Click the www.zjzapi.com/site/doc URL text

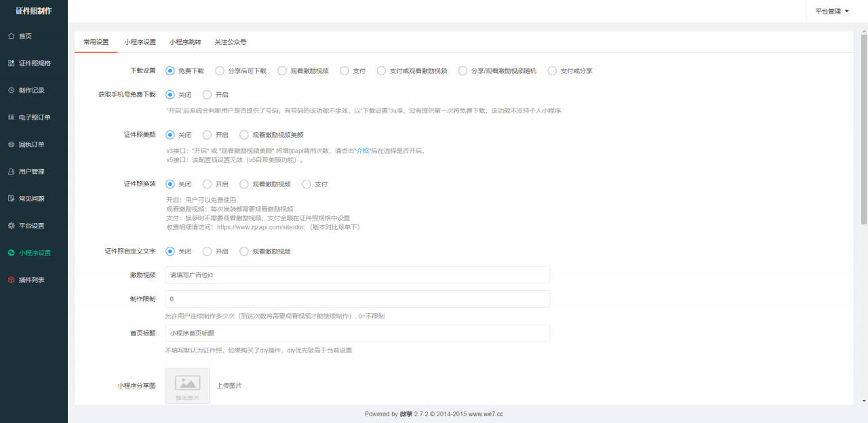tap(260, 227)
